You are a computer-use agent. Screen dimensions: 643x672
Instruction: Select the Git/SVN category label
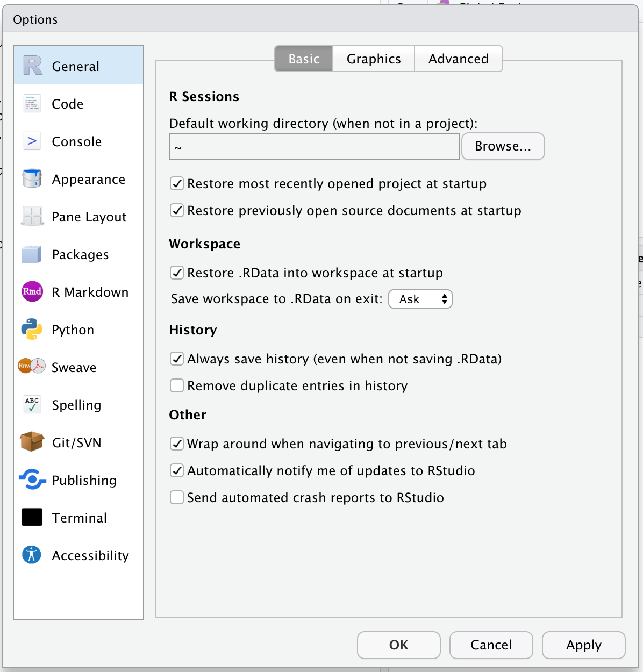pos(77,442)
